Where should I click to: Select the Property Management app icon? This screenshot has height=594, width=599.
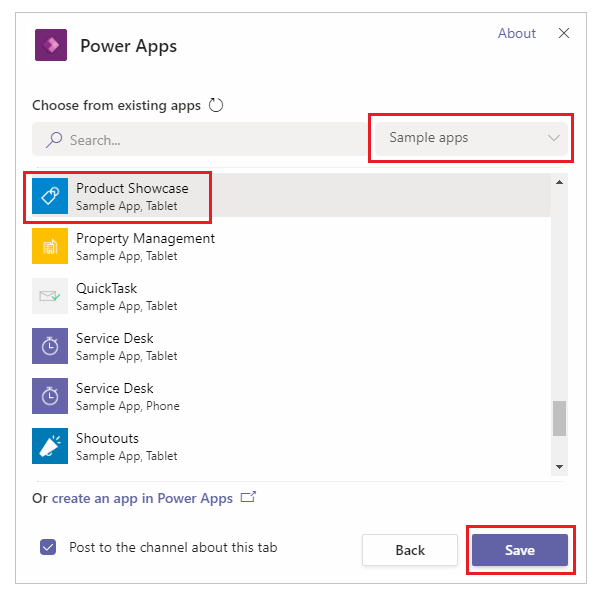point(50,246)
